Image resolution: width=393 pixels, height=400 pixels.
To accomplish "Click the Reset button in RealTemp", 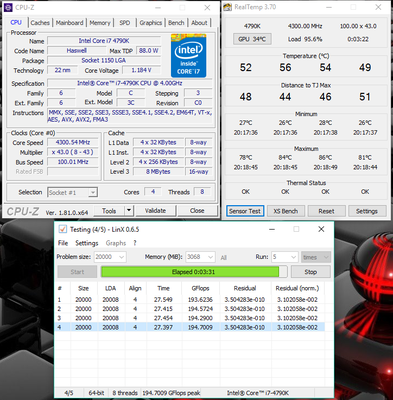I will point(326,211).
